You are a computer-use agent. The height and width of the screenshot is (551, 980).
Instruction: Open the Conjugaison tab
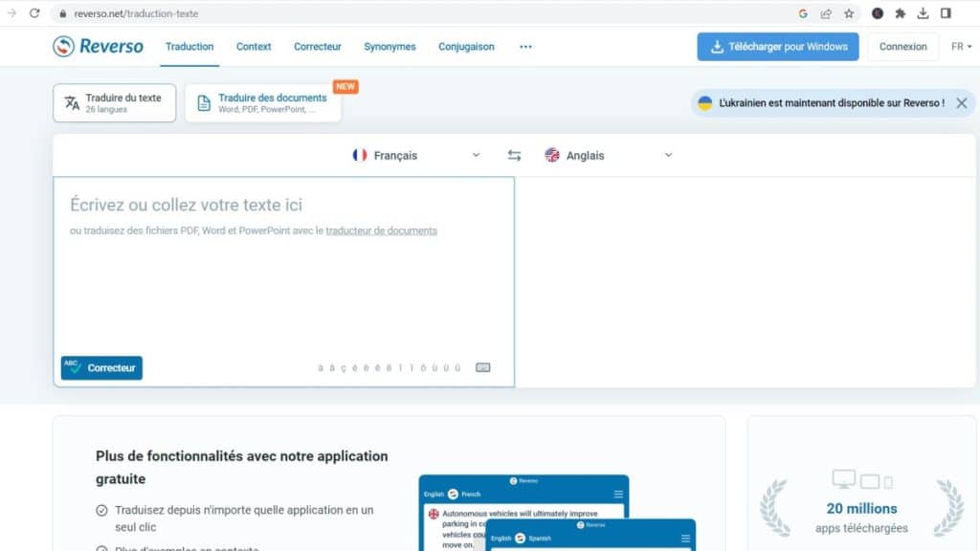pyautogui.click(x=466, y=47)
